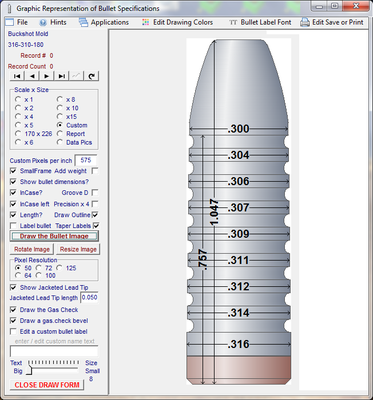Toggle Draw the Gas Check checkbox
The width and height of the screenshot is (373, 400).
pyautogui.click(x=13, y=310)
